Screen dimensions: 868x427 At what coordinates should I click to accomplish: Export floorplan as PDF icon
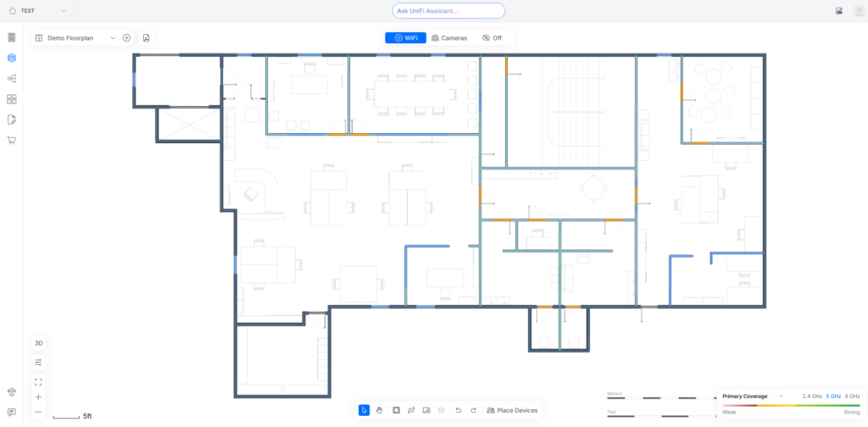point(146,37)
